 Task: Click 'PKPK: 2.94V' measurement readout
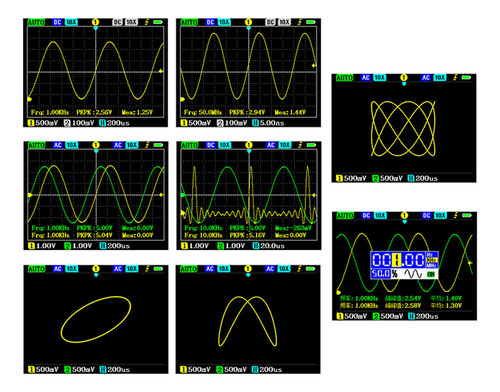[x=247, y=112]
